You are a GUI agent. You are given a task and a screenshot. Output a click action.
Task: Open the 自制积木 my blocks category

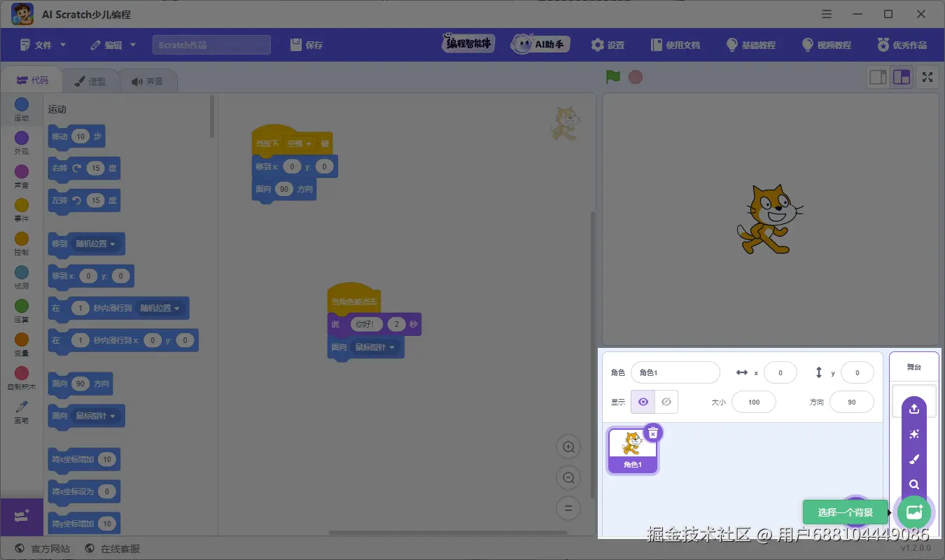(x=22, y=378)
